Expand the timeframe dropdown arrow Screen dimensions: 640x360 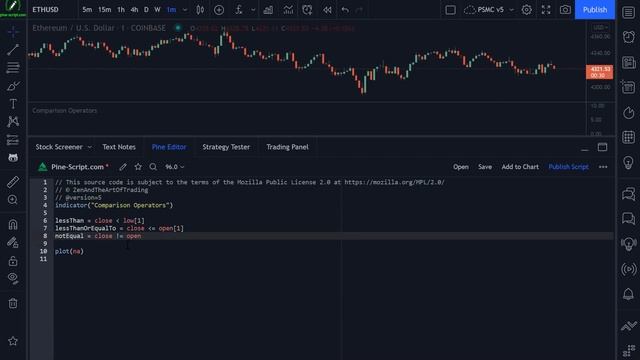[x=185, y=9]
